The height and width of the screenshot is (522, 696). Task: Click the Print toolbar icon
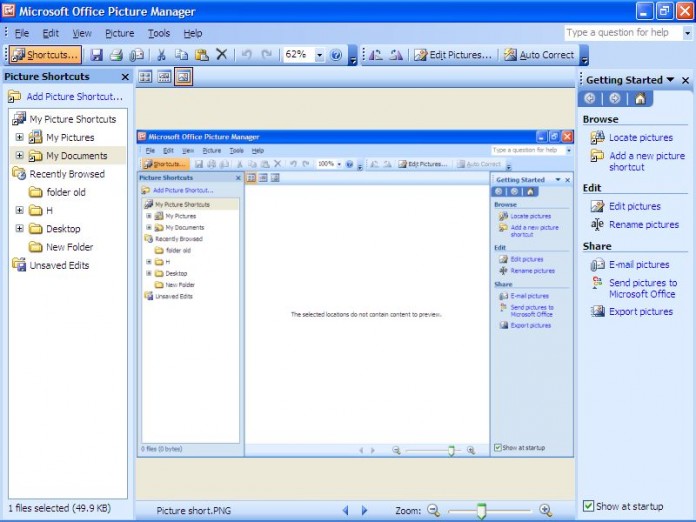tap(116, 55)
